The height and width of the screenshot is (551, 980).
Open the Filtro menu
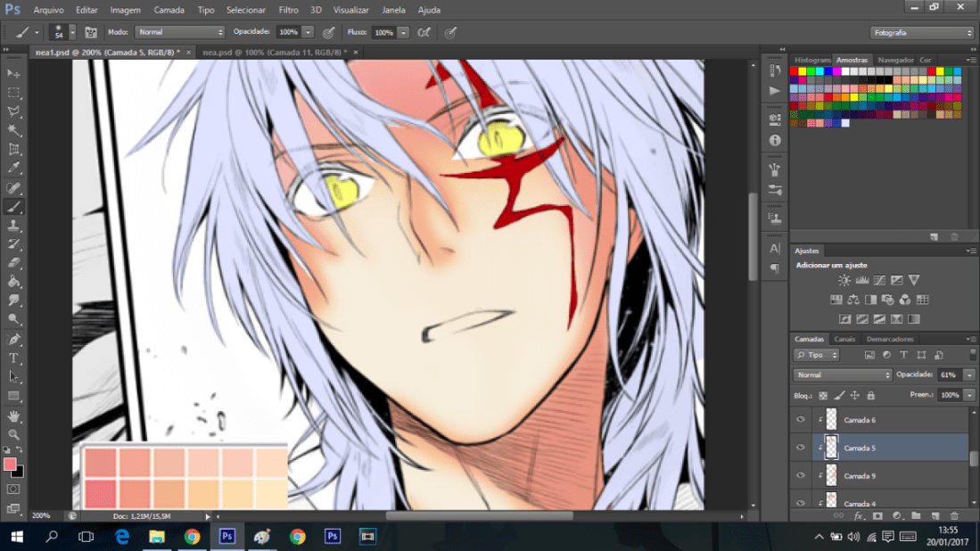(288, 10)
